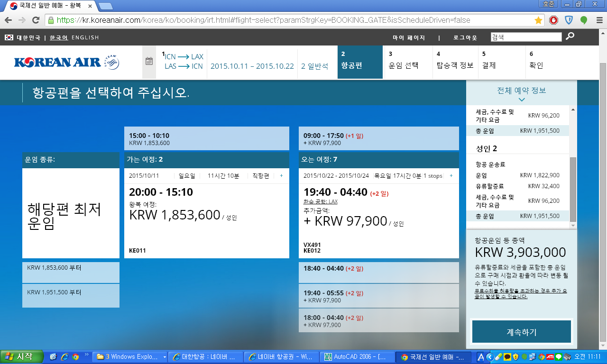The image size is (607, 364).
Task: Open the new tab button
Action: pos(105,6)
